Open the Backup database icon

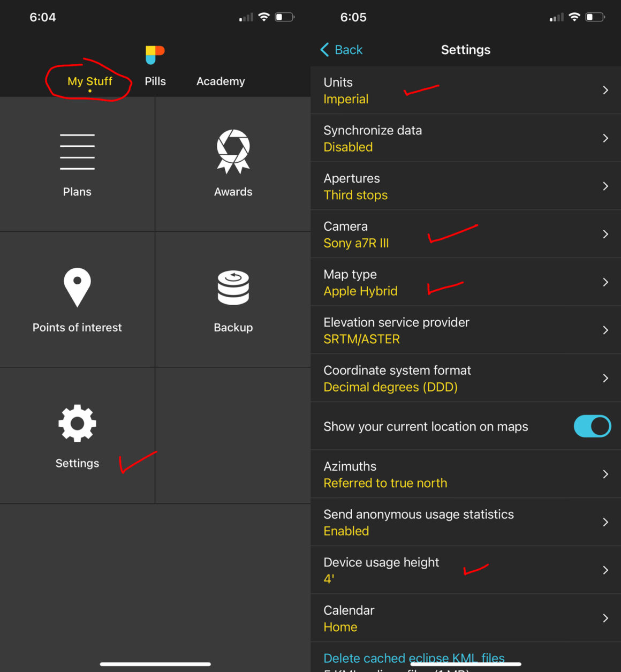233,288
